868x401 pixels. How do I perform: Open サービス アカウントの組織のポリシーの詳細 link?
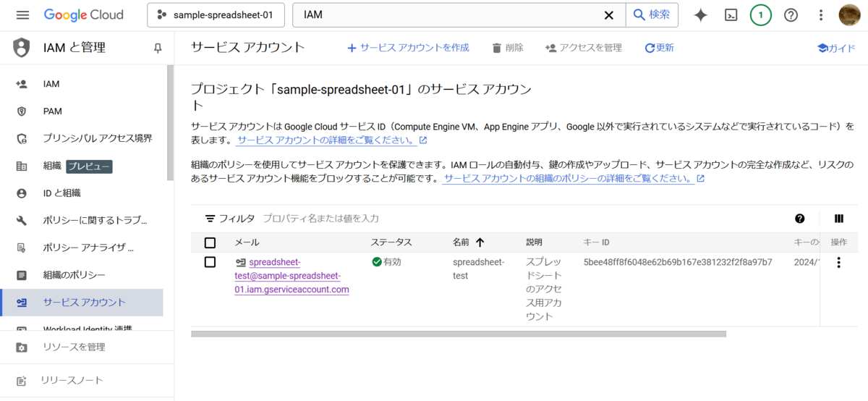[574, 178]
